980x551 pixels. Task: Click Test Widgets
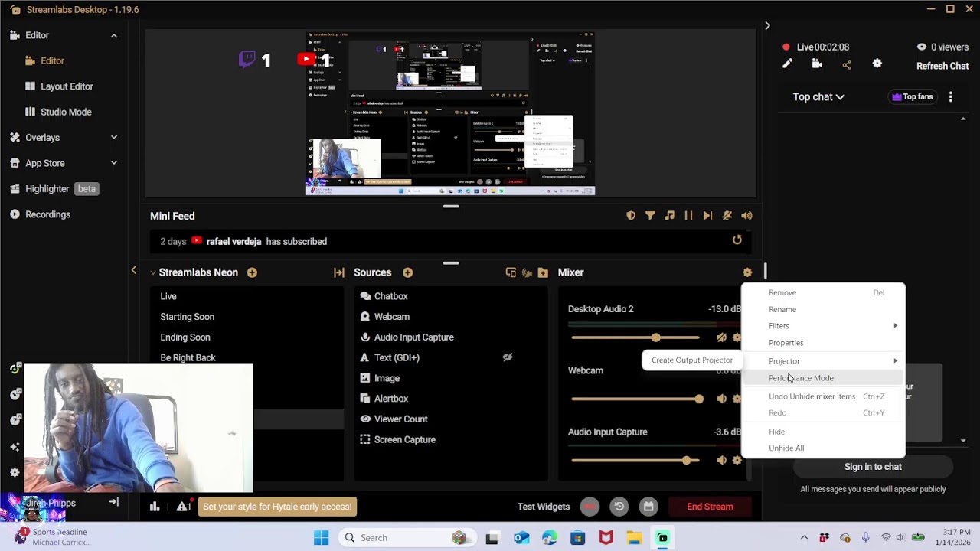(x=544, y=507)
